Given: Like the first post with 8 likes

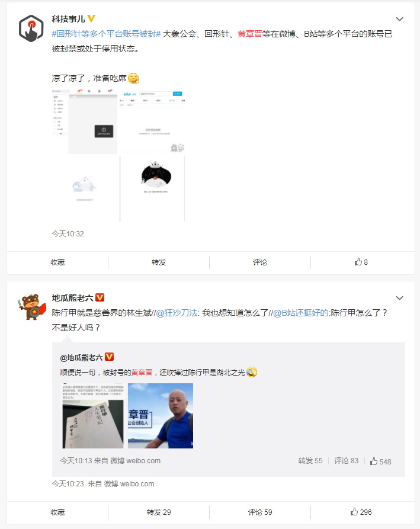Looking at the screenshot, I should tap(361, 262).
